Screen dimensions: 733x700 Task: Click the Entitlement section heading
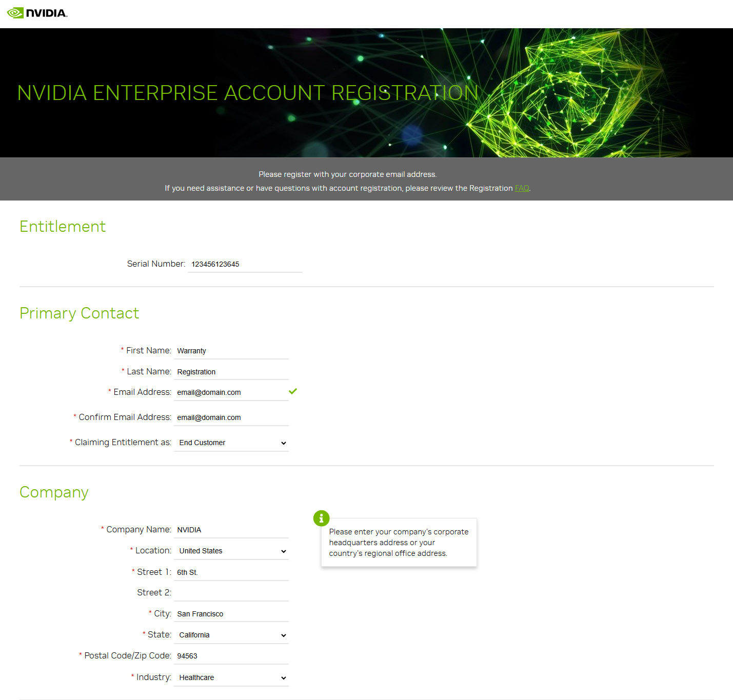coord(63,227)
